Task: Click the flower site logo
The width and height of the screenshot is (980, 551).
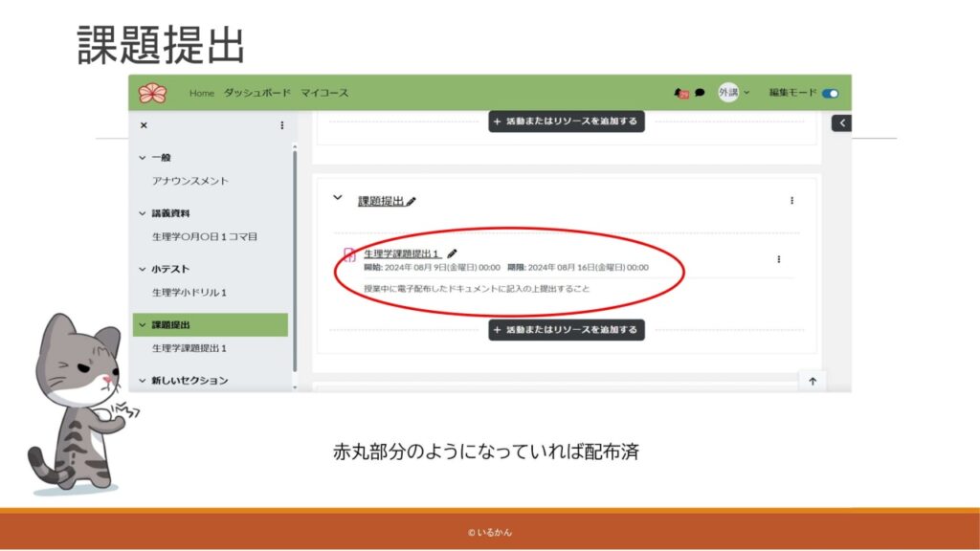Action: [x=152, y=93]
